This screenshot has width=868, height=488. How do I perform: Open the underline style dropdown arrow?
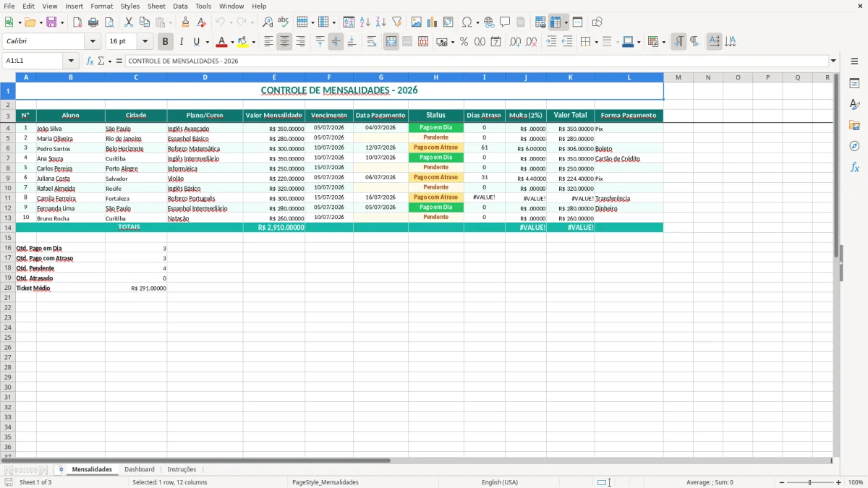tap(207, 42)
